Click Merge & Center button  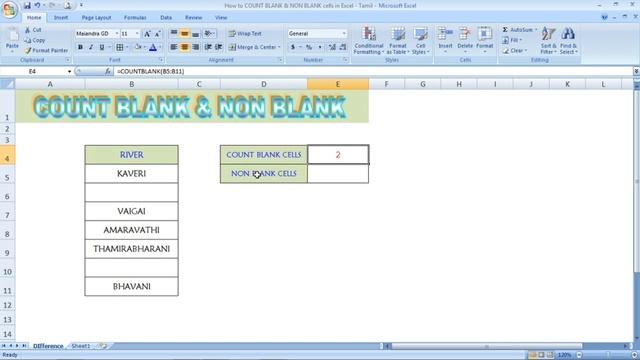(252, 47)
